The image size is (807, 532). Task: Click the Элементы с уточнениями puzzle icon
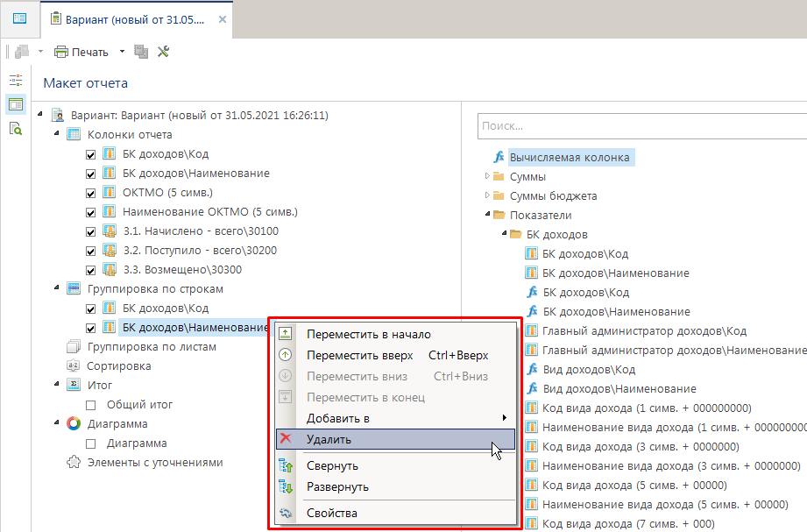pyautogui.click(x=74, y=462)
